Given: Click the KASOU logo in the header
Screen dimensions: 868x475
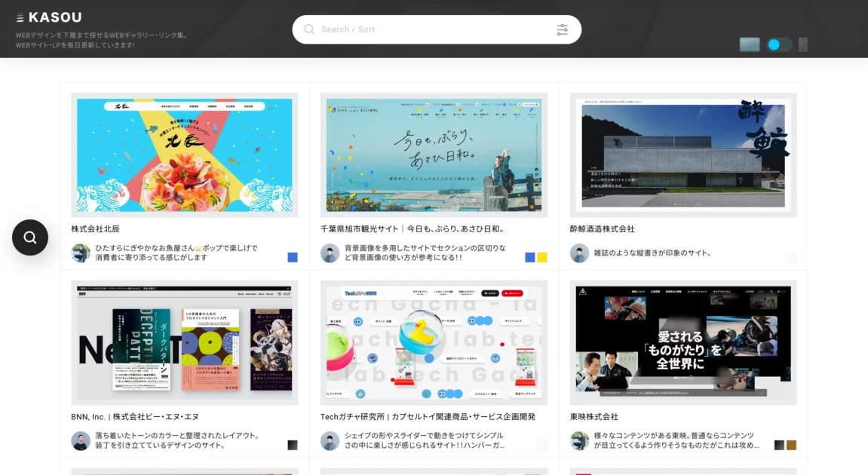Looking at the screenshot, I should point(49,17).
